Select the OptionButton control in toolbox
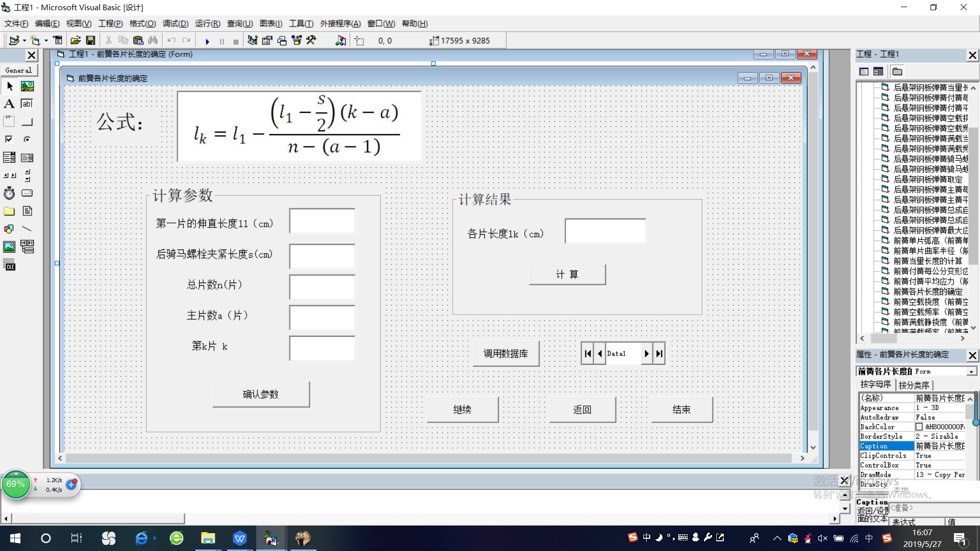This screenshot has width=980, height=551. coord(27,139)
